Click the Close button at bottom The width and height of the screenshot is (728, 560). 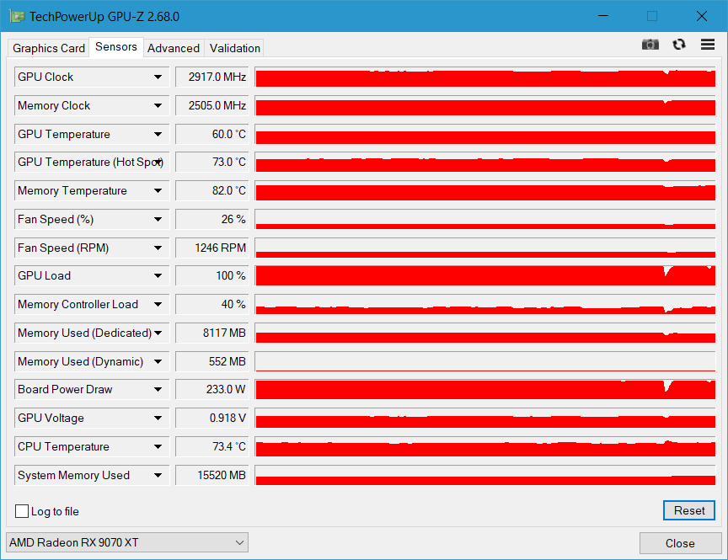(680, 543)
